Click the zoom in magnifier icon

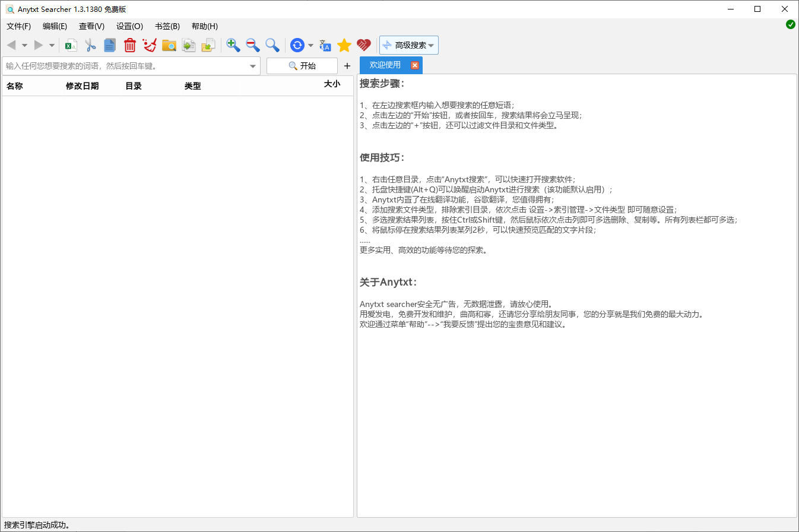coord(233,45)
